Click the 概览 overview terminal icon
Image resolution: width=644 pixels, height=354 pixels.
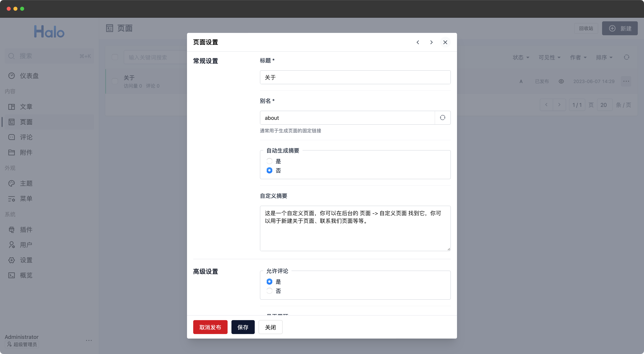tap(12, 276)
